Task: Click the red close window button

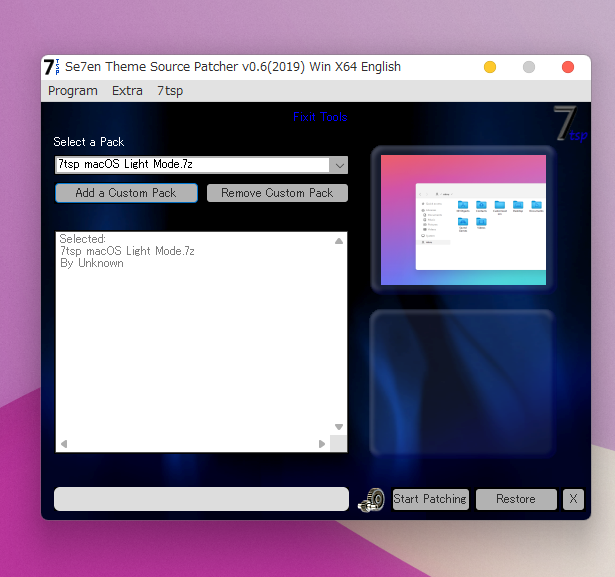Action: (568, 67)
